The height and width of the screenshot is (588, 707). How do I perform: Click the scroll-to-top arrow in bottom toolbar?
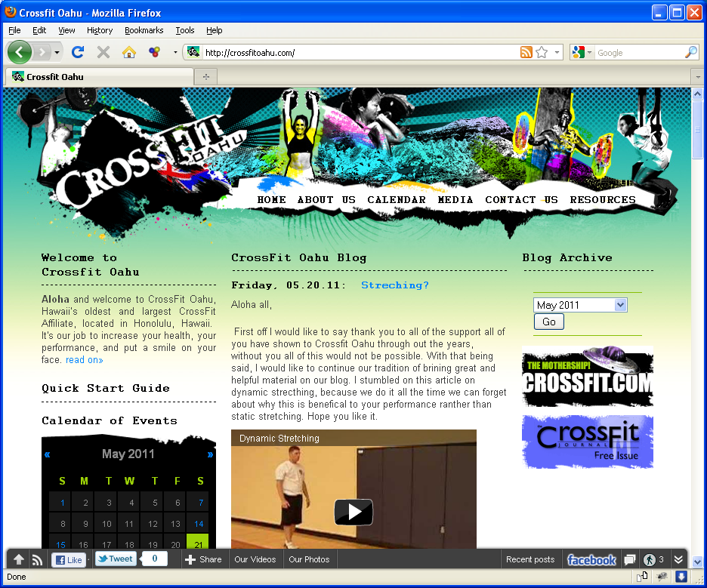click(19, 559)
